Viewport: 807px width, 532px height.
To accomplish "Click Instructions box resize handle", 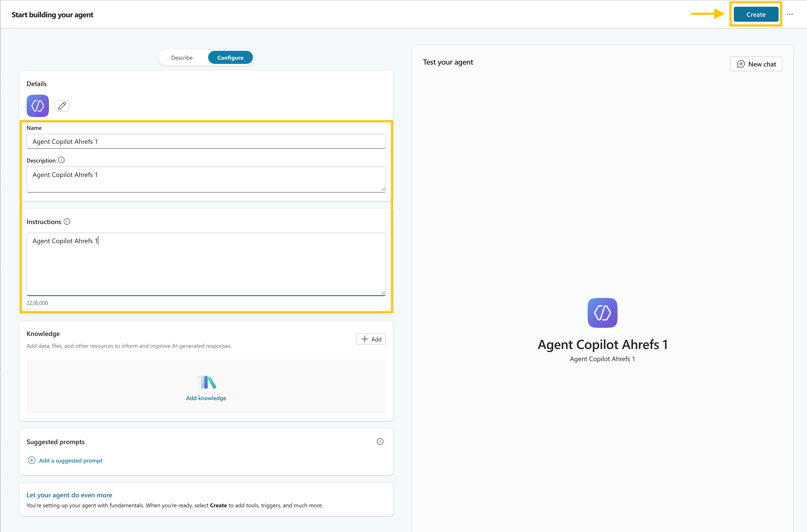I will click(x=383, y=293).
